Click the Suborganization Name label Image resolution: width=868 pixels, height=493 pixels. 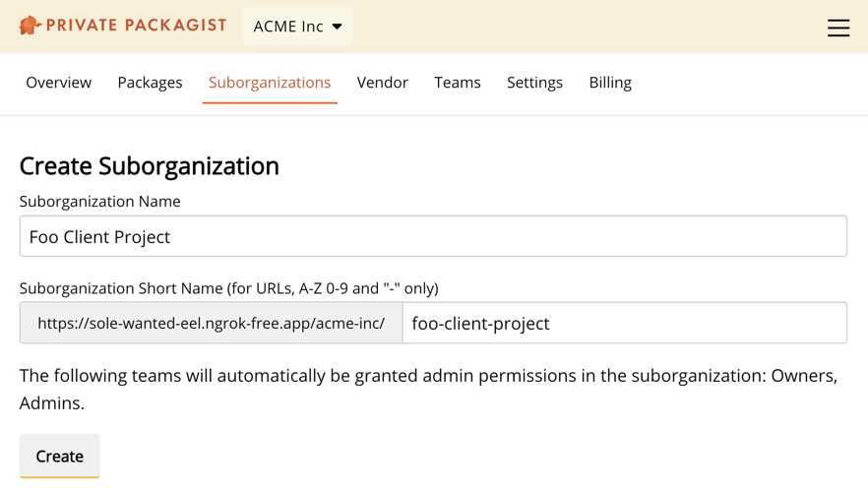click(x=100, y=201)
